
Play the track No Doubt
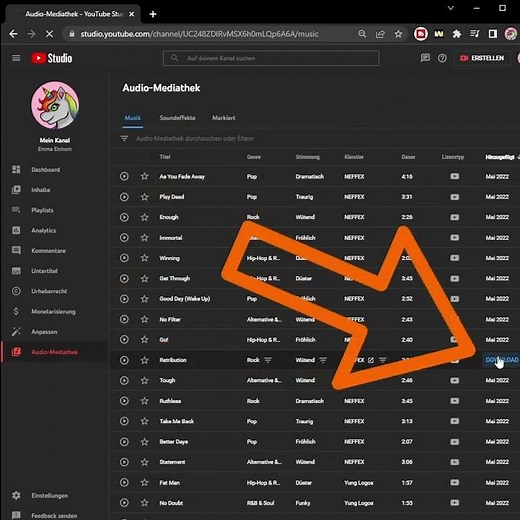124,503
